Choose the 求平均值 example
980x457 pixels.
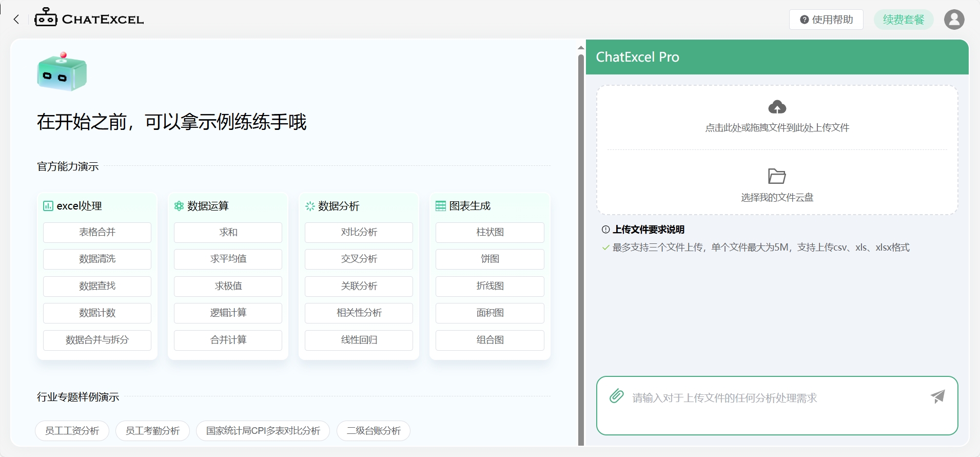228,259
